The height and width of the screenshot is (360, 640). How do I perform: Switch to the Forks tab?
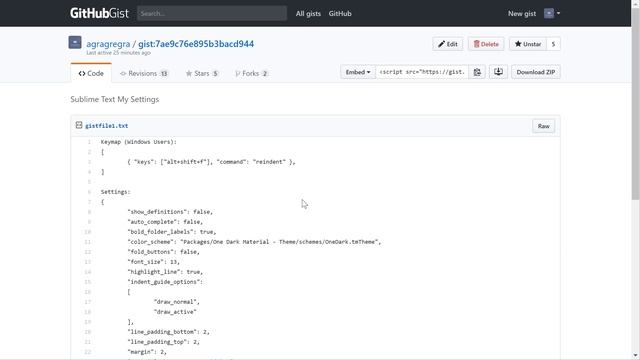coord(251,73)
